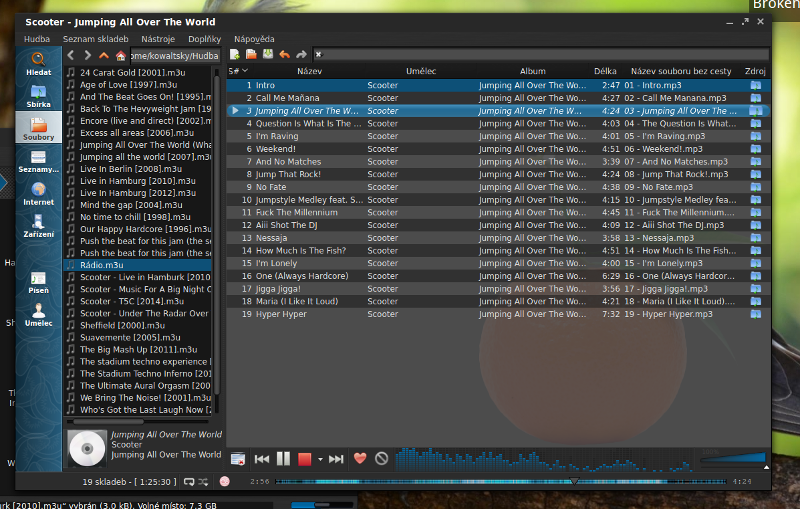The width and height of the screenshot is (800, 509).
Task: Select Sheffield [2000].m3u file
Action: tap(138, 325)
